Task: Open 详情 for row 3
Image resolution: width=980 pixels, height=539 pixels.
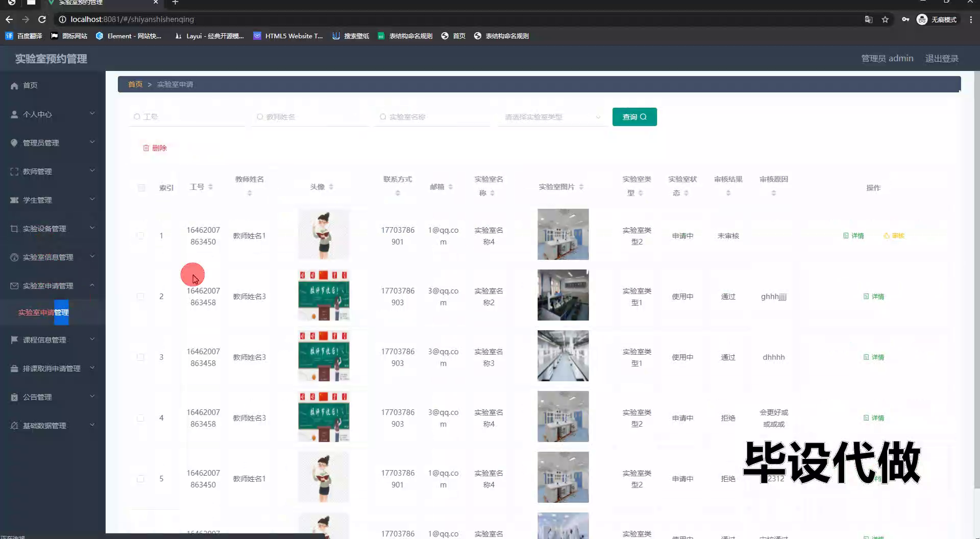Action: [x=874, y=357]
